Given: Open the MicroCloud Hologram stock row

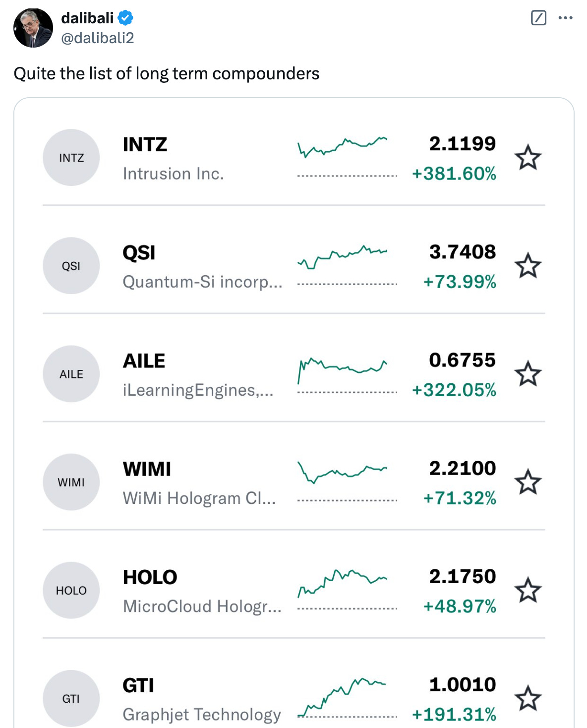Looking at the screenshot, I should pyautogui.click(x=294, y=590).
